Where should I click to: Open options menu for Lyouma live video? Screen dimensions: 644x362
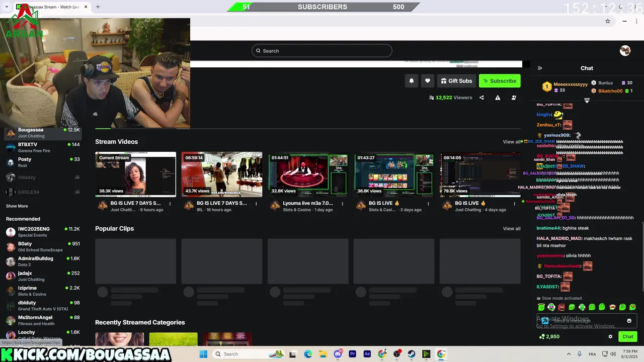coord(342,204)
